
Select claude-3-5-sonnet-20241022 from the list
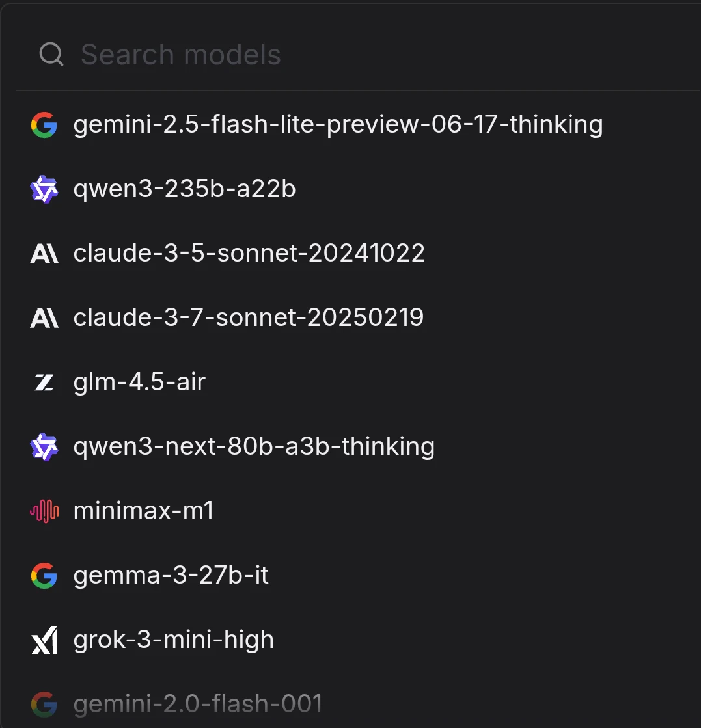click(249, 253)
